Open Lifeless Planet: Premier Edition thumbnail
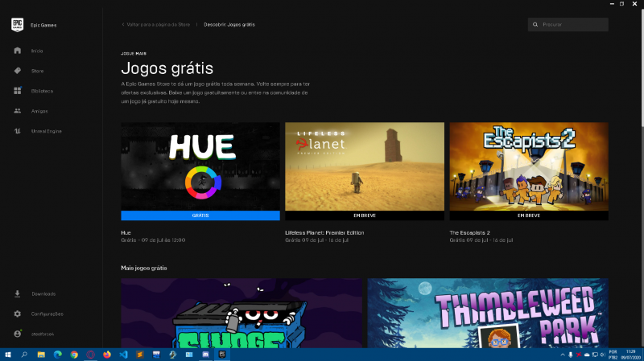The image size is (644, 361). pos(365,166)
